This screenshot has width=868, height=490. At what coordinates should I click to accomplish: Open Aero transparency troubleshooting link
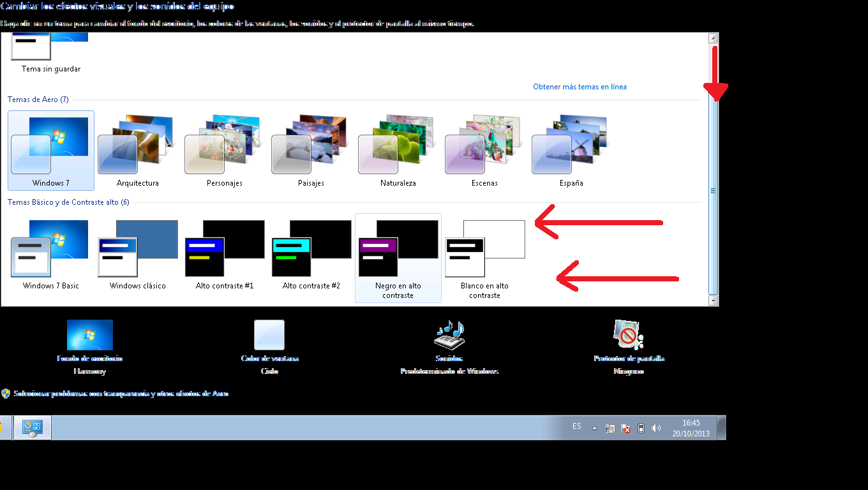(121, 394)
